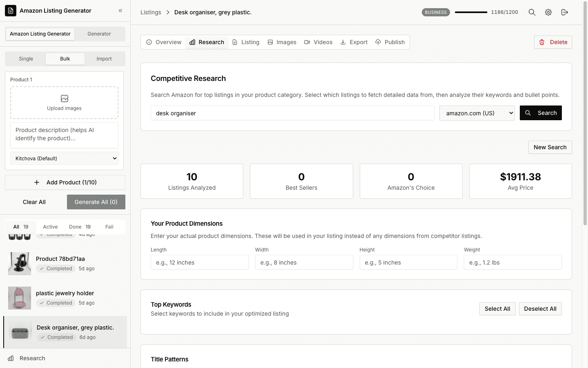Click the usage progress bar near 1186/1200
Image resolution: width=588 pixels, height=368 pixels.
(x=471, y=12)
